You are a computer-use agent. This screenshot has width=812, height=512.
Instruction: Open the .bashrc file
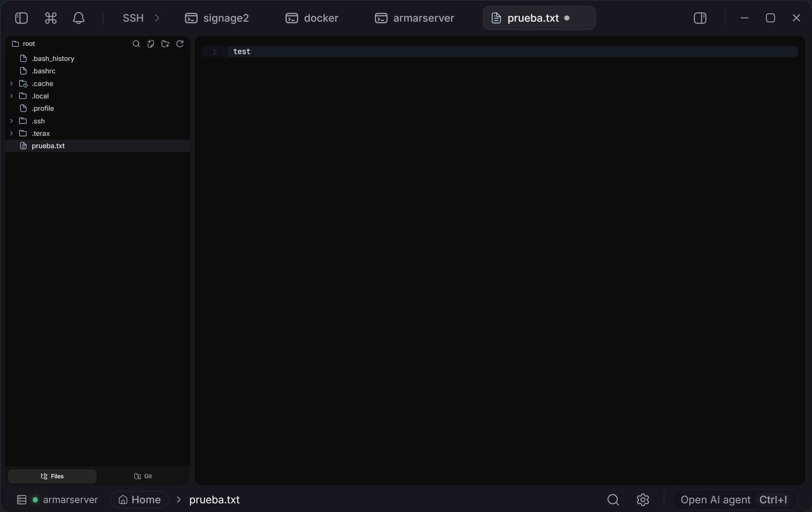pos(97,71)
